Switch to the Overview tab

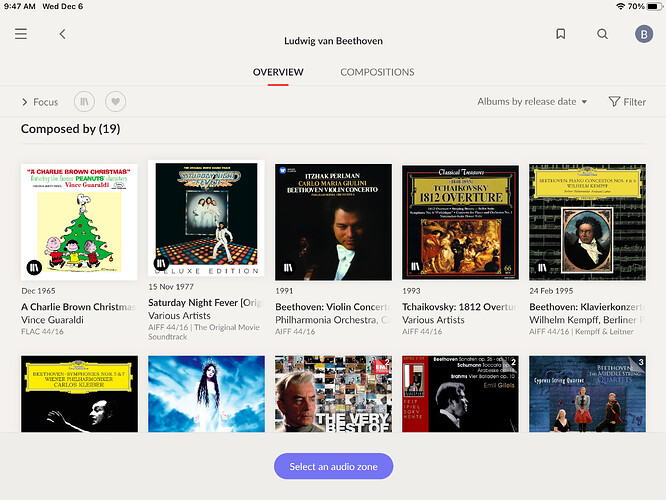278,72
